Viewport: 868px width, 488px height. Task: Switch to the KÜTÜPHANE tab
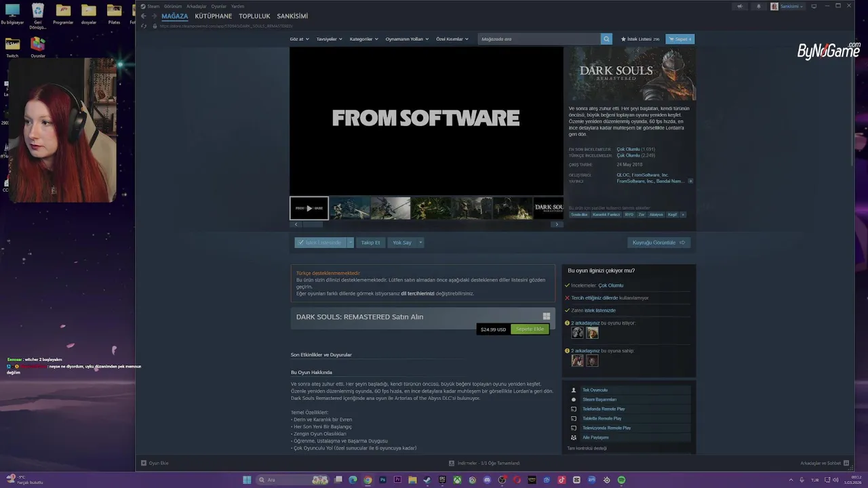(214, 16)
